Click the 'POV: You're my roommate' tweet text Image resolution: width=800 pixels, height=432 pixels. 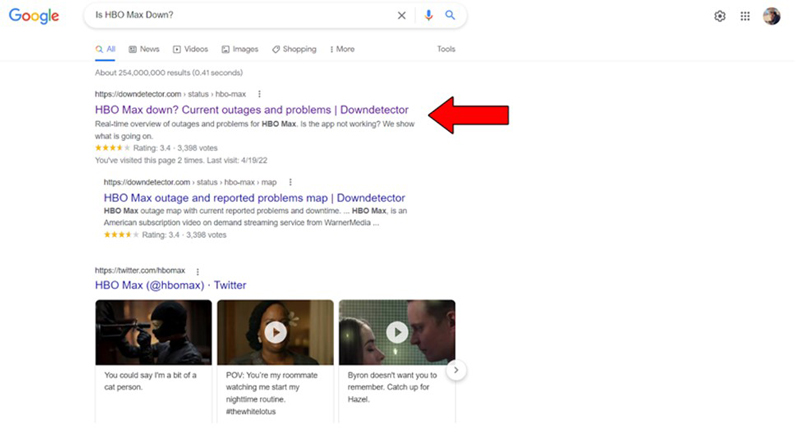(x=271, y=393)
